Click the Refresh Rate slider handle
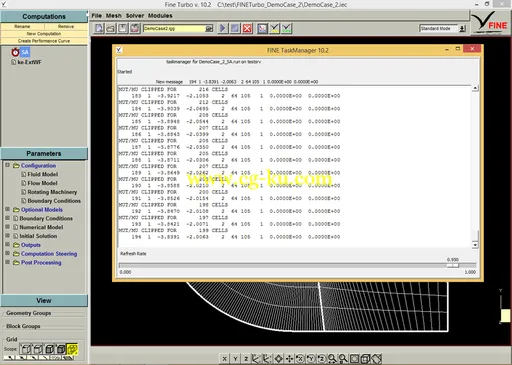Screen dimensions: 512x365 [453, 266]
